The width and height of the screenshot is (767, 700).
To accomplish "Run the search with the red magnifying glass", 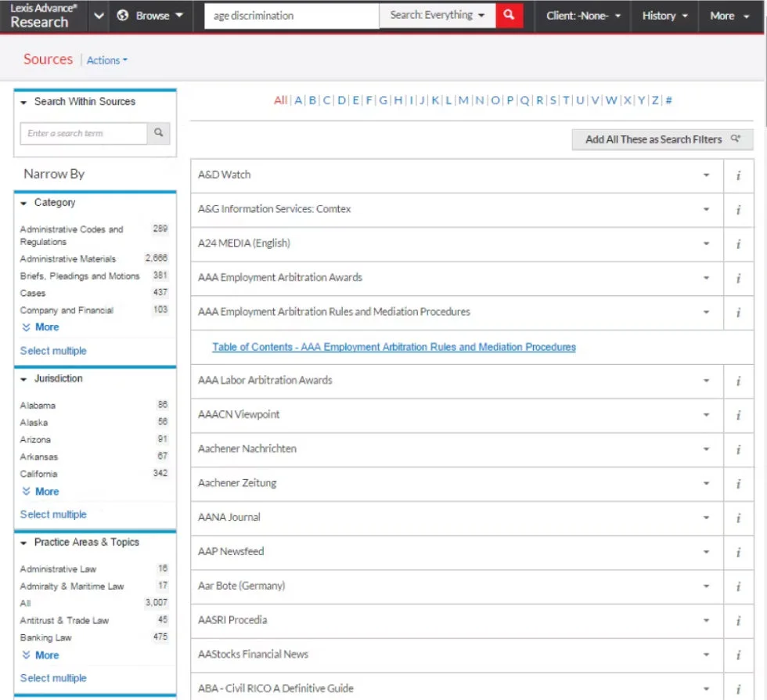I will coord(510,15).
